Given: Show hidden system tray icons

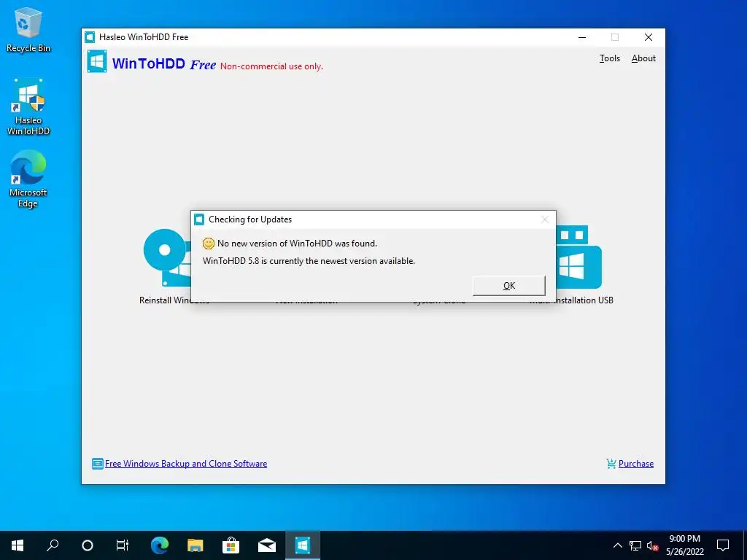Looking at the screenshot, I should pyautogui.click(x=617, y=545).
